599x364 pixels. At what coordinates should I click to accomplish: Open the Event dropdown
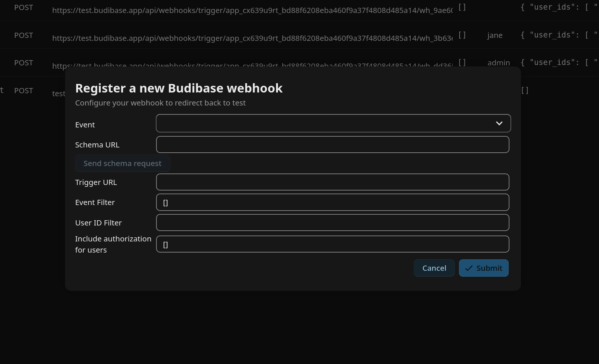coord(333,123)
